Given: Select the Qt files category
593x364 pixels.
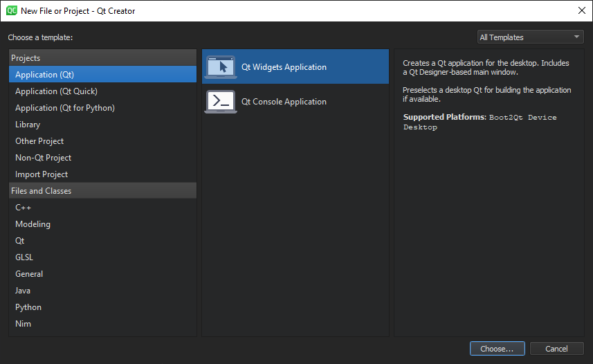Looking at the screenshot, I should click(x=102, y=241).
